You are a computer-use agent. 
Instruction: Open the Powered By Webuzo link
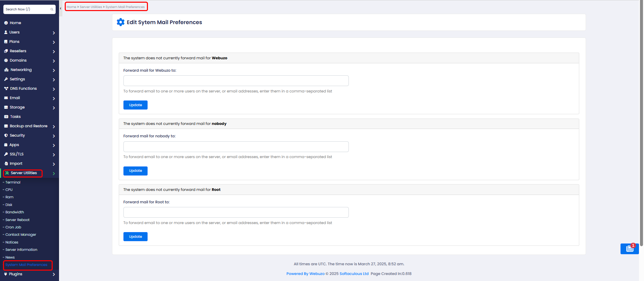coord(306,274)
